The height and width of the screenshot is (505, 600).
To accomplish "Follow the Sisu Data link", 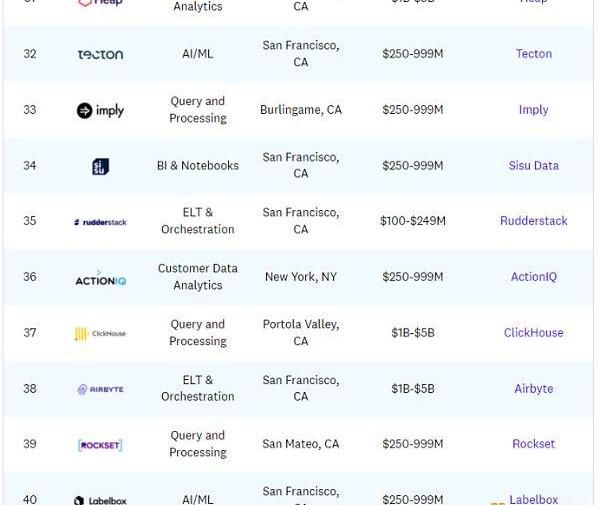I will [533, 166].
